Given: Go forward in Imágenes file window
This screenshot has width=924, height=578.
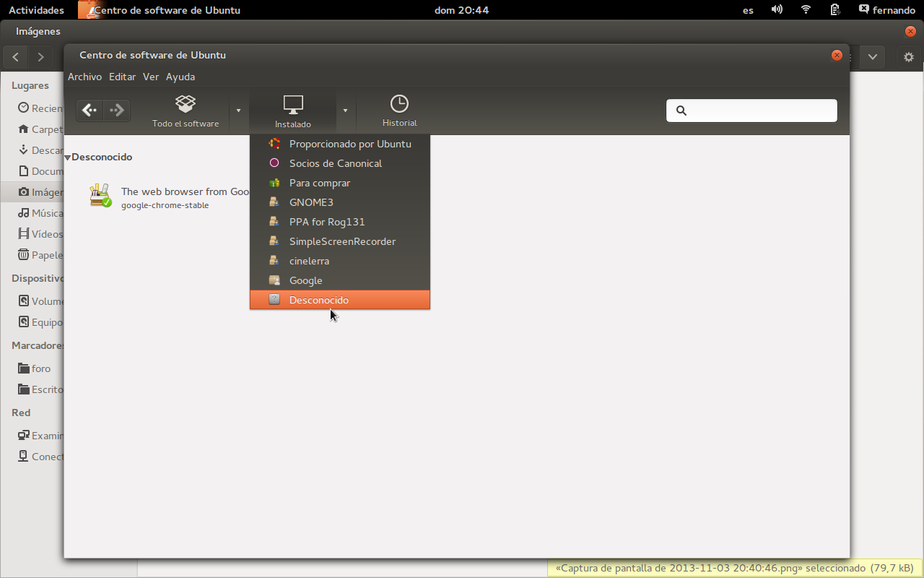Looking at the screenshot, I should pyautogui.click(x=40, y=57).
